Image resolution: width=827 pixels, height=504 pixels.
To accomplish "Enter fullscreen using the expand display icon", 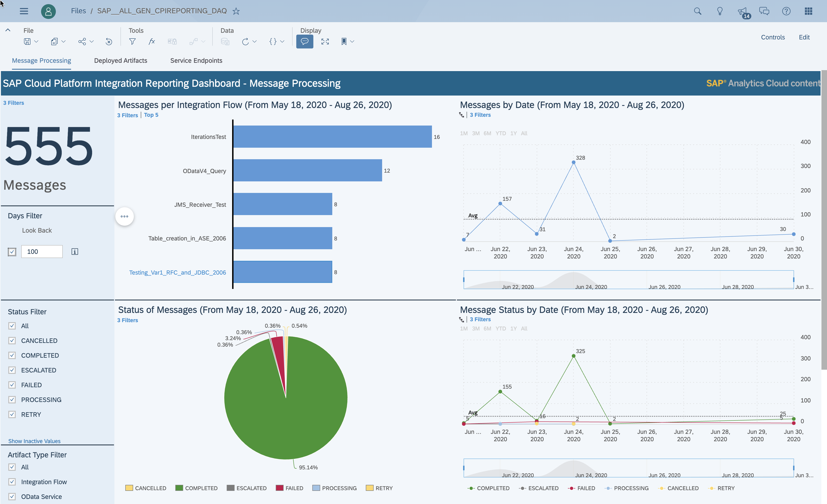I will [x=325, y=41].
